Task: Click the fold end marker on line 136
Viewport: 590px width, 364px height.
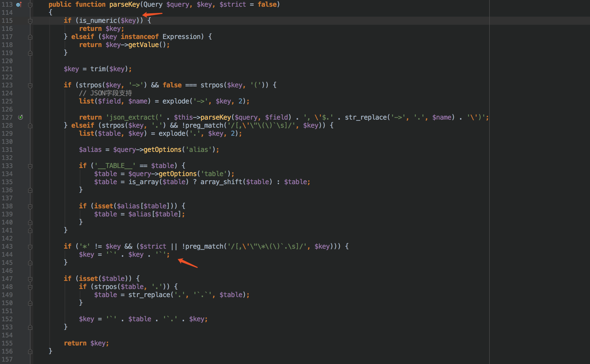Action: pyautogui.click(x=30, y=190)
